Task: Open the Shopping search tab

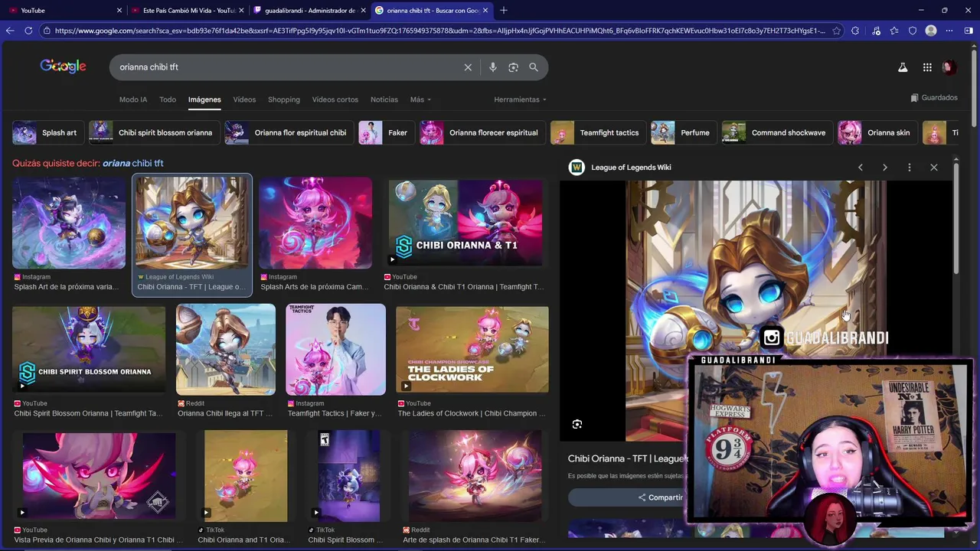Action: coord(284,99)
